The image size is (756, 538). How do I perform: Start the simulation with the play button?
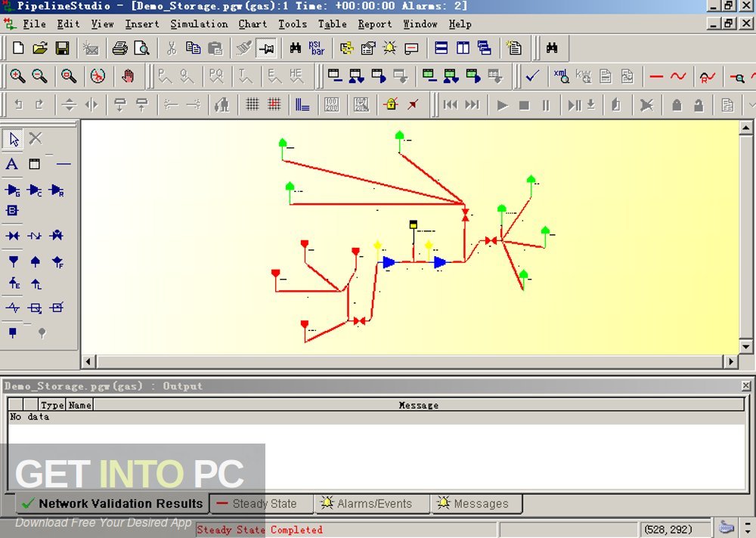pos(502,105)
